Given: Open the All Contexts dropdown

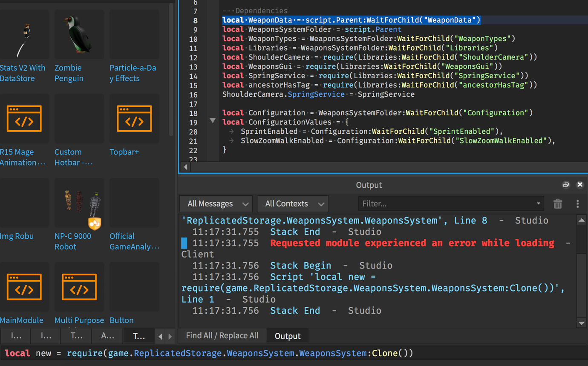Looking at the screenshot, I should (x=292, y=204).
